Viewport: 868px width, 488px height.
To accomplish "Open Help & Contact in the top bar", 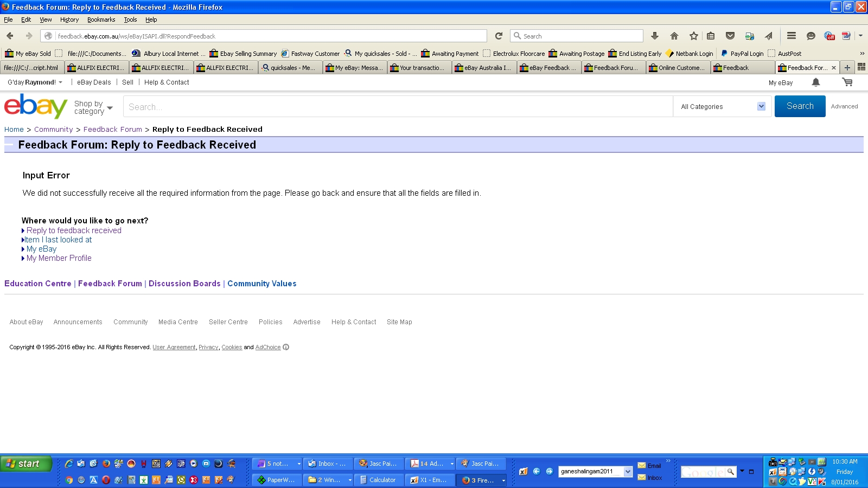I will [x=167, y=82].
